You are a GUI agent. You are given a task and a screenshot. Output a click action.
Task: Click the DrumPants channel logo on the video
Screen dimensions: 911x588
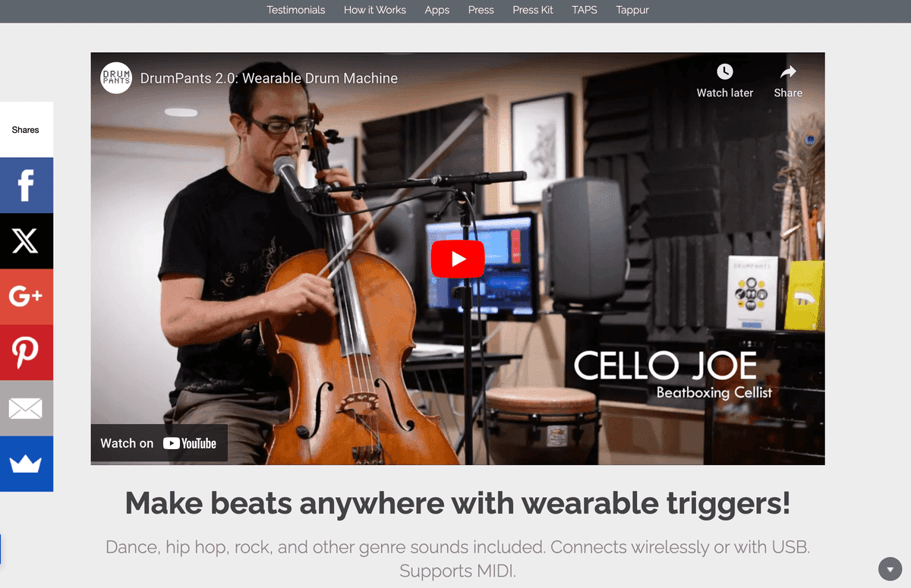pyautogui.click(x=116, y=77)
